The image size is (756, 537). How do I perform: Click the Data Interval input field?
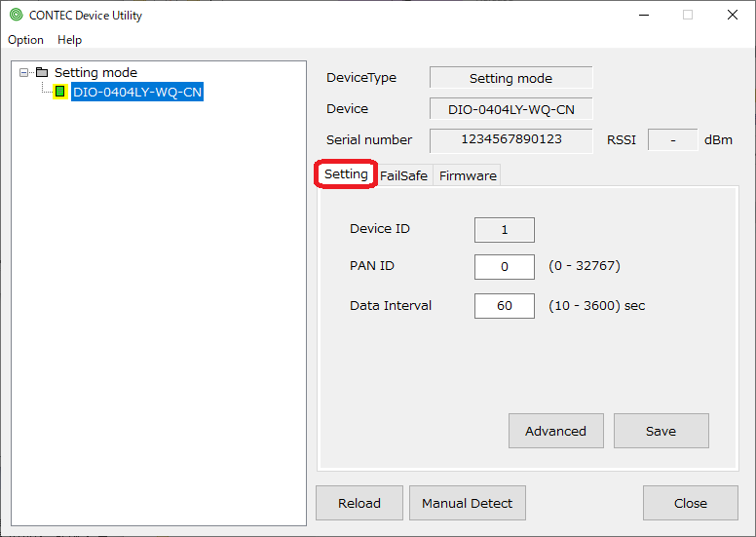point(504,306)
